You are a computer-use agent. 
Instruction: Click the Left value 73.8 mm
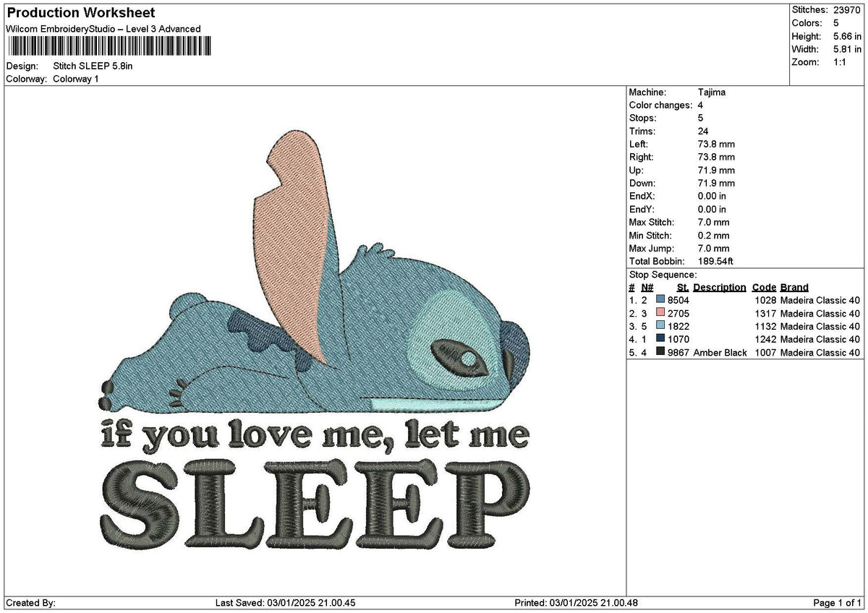pyautogui.click(x=716, y=145)
